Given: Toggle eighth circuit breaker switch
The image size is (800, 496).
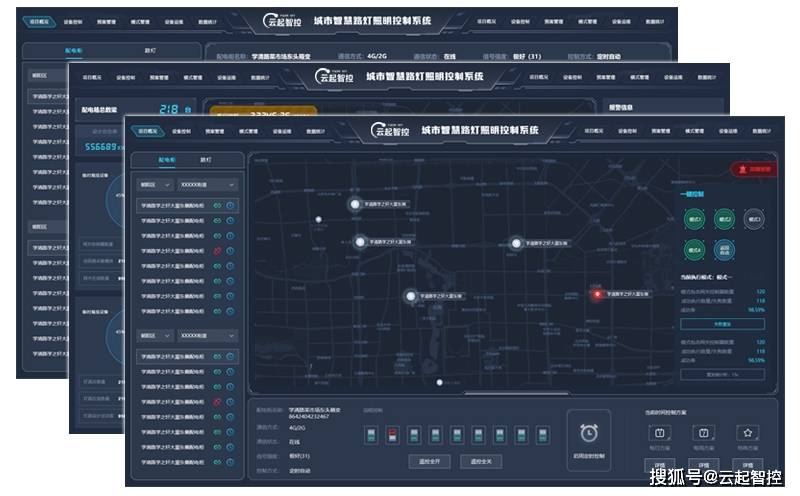Looking at the screenshot, I should (x=521, y=435).
